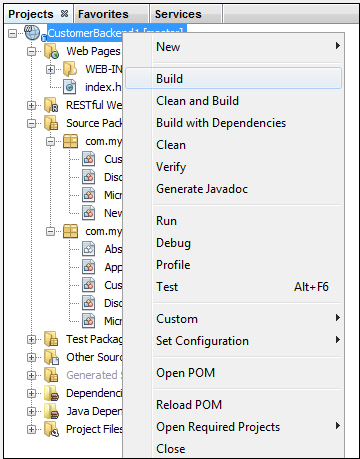The width and height of the screenshot is (360, 459).
Task: Select Clean and Build menu entry
Action: [197, 101]
